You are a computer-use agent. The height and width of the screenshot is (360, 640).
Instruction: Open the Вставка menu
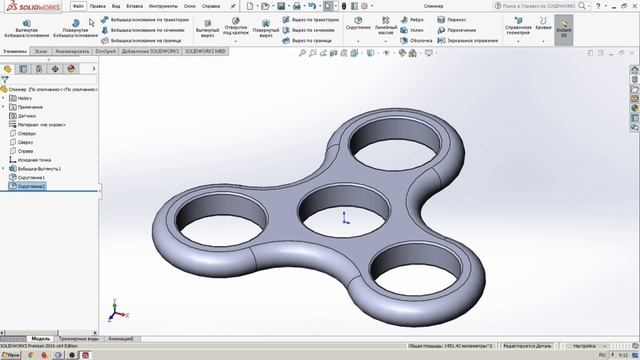(x=134, y=6)
